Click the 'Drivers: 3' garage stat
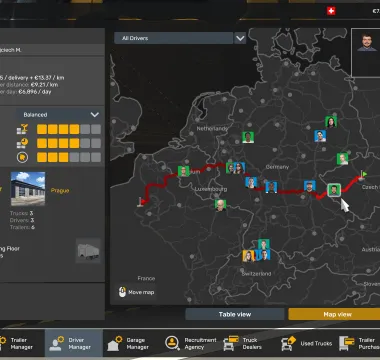This screenshot has width=380, height=360. (22, 220)
